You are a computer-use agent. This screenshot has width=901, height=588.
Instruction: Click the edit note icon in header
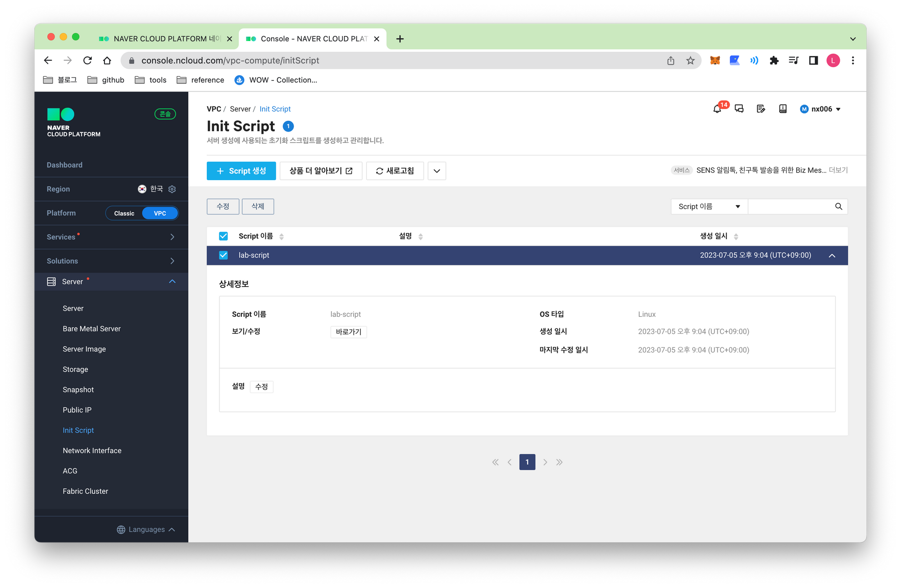[761, 109]
